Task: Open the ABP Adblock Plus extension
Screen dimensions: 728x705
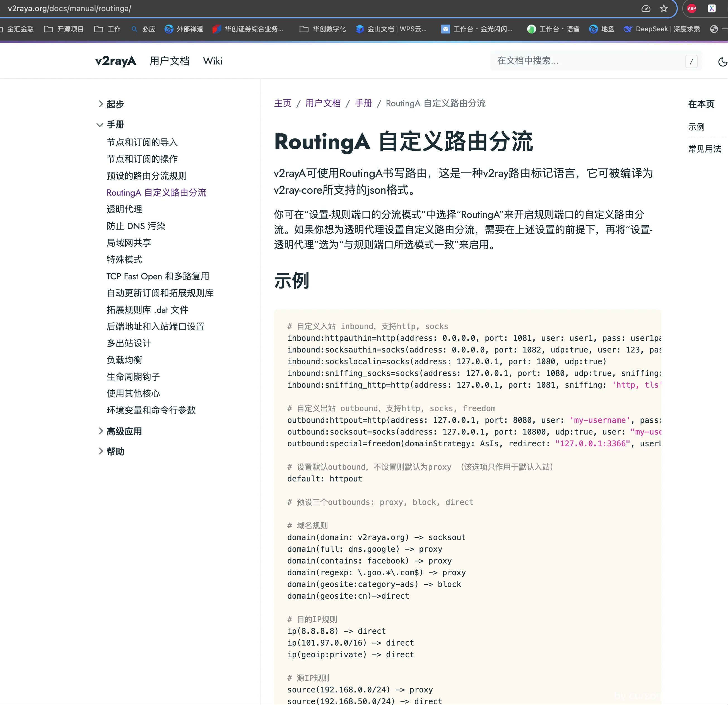Action: [692, 9]
